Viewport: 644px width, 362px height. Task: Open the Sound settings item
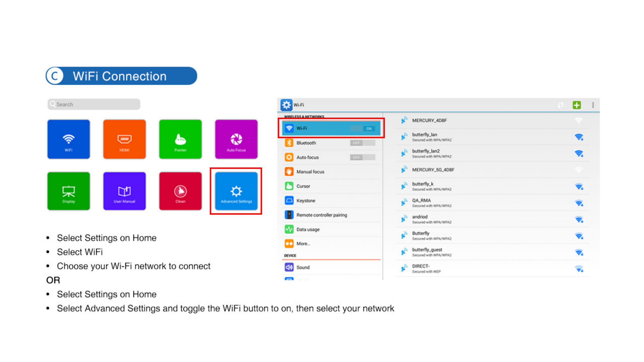pos(303,267)
